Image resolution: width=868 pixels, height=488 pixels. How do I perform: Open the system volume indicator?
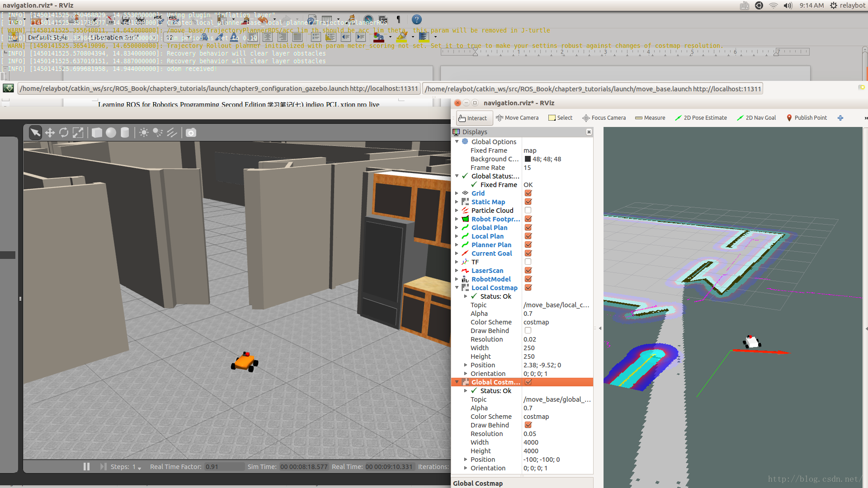[788, 5]
